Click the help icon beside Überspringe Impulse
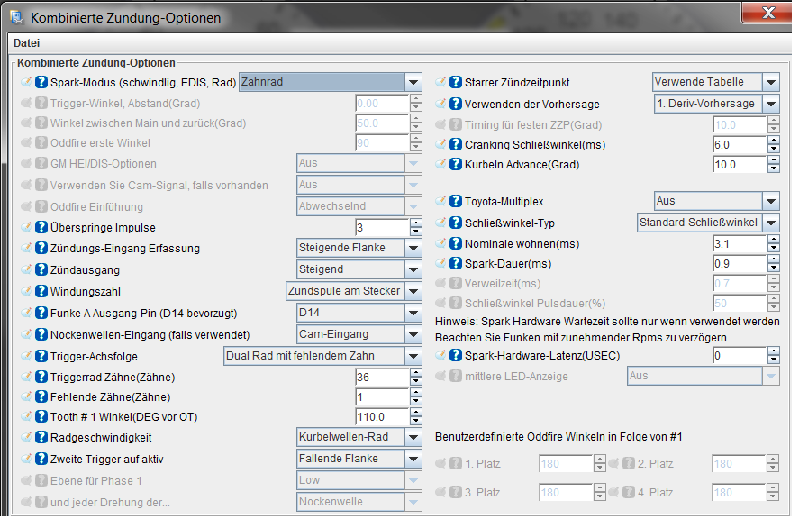 coord(42,228)
